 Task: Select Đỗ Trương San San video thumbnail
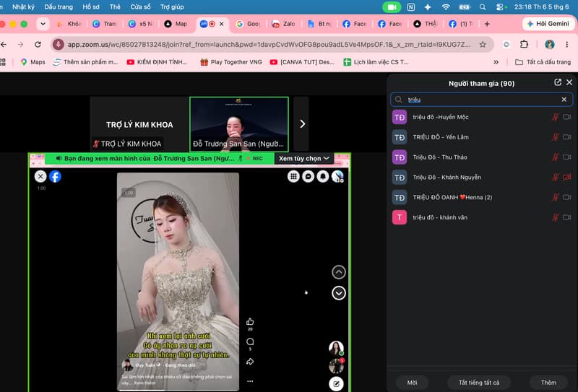tap(239, 124)
